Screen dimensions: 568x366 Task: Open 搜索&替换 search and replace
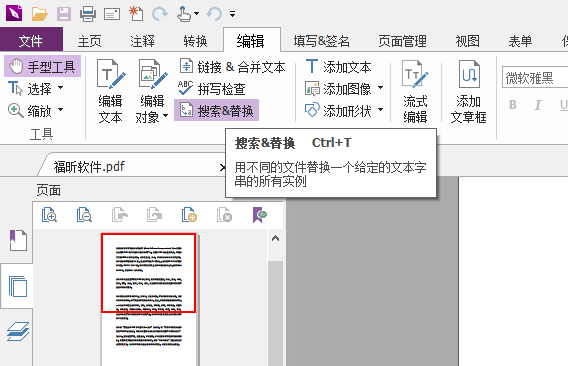click(217, 111)
